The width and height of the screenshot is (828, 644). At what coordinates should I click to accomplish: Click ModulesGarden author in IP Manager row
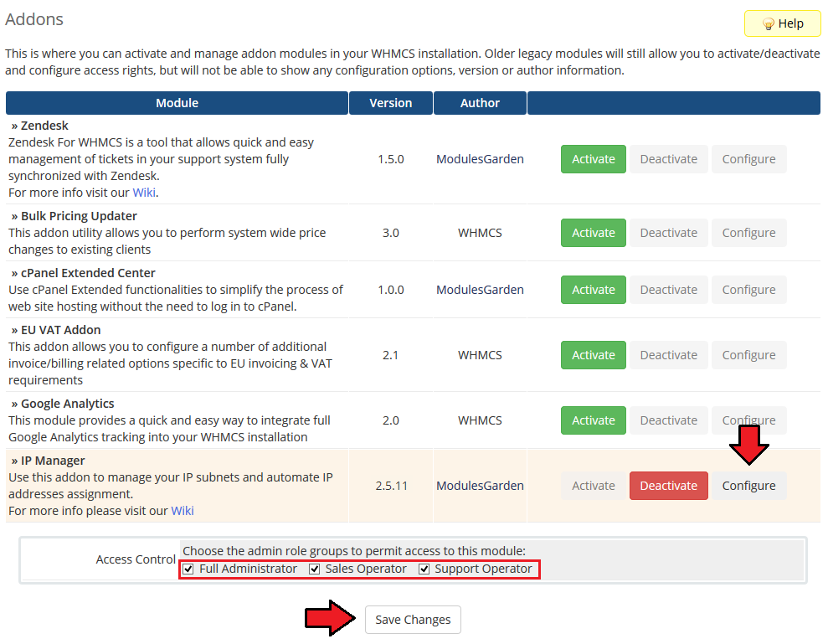[480, 486]
